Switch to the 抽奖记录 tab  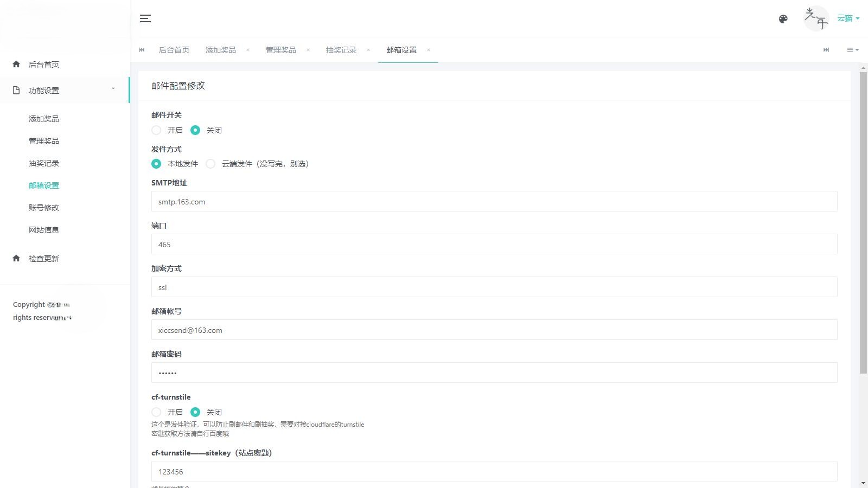(x=341, y=50)
